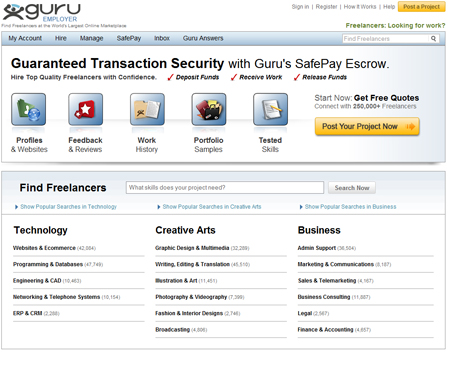This screenshot has height=366, width=450.
Task: Click the Guru logo
Action: (42, 13)
